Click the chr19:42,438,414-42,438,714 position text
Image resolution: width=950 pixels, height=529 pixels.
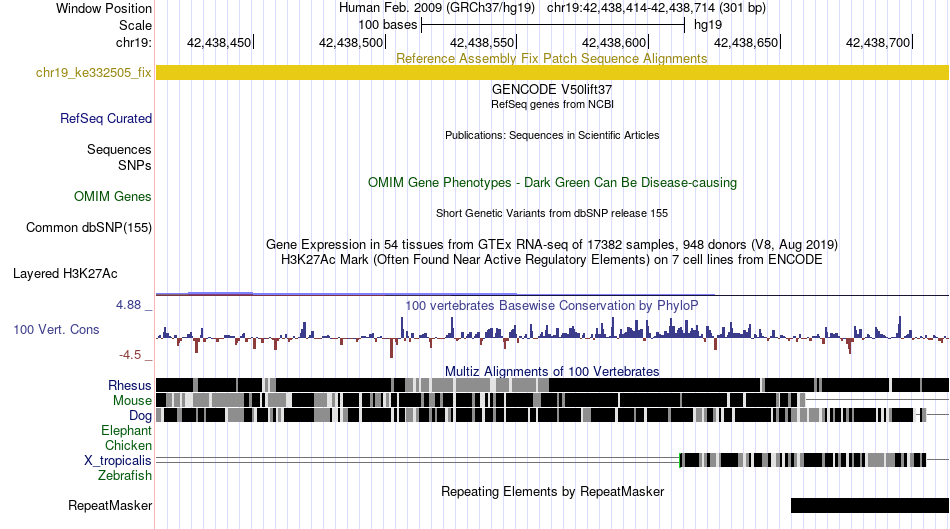click(x=656, y=8)
